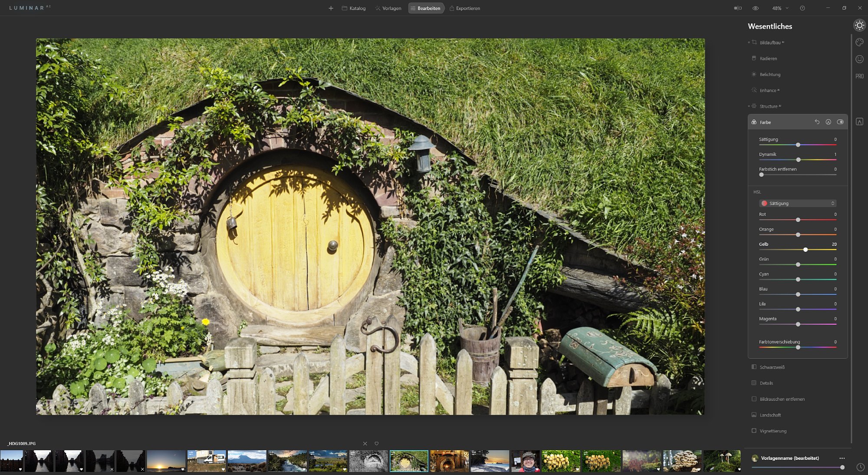Click the reject X icon above filmstrip
Screen dimensions: 868x475
click(365, 443)
